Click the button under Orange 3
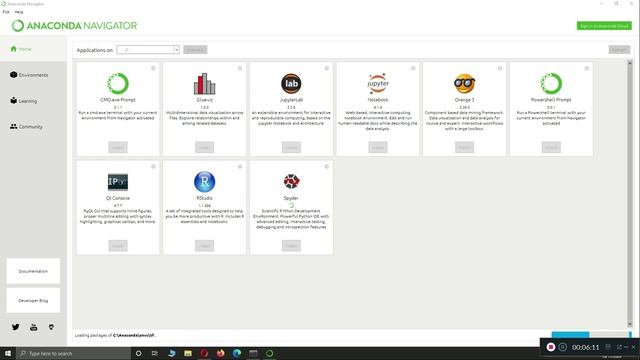 coord(464,147)
